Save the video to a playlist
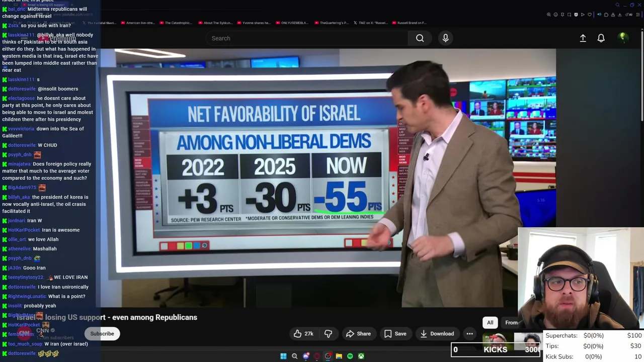Screen dimensions: 644x362 pos(395,334)
